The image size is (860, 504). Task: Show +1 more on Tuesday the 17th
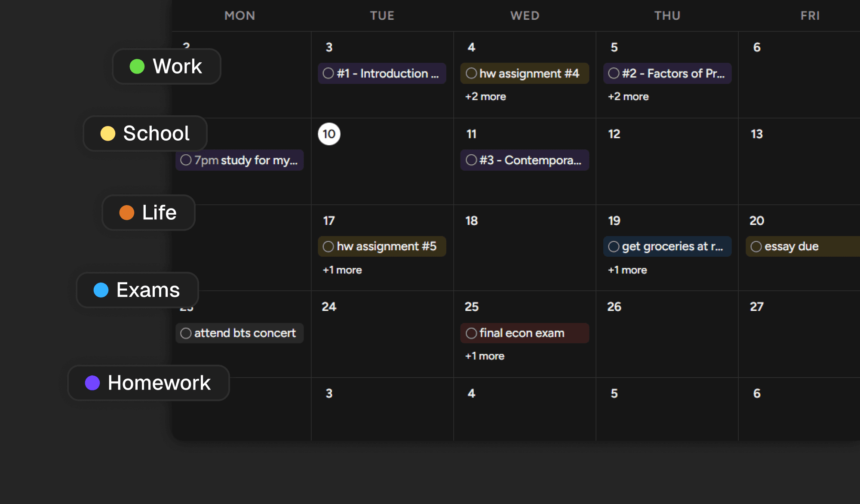coord(342,270)
